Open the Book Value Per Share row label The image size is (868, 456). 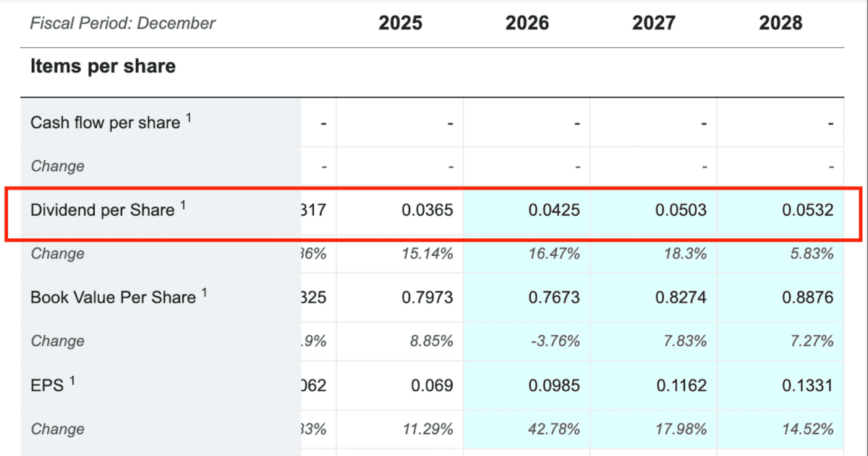point(114,297)
